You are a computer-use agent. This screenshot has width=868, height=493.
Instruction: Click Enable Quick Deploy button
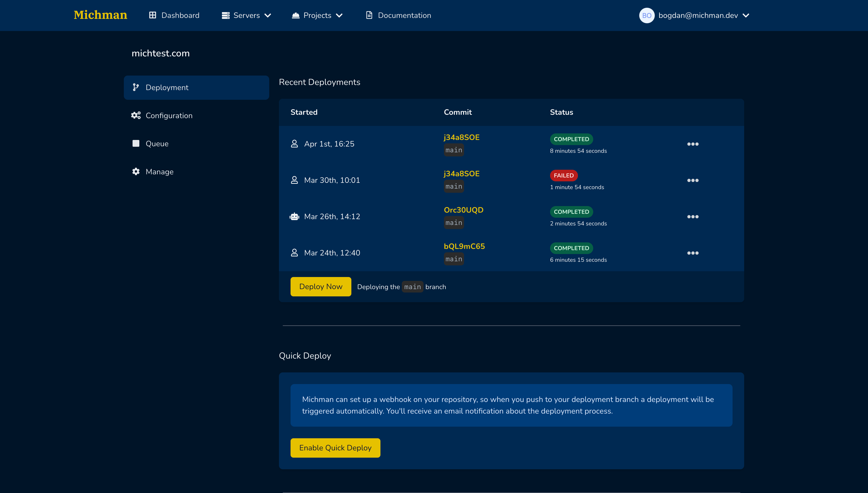(x=335, y=448)
